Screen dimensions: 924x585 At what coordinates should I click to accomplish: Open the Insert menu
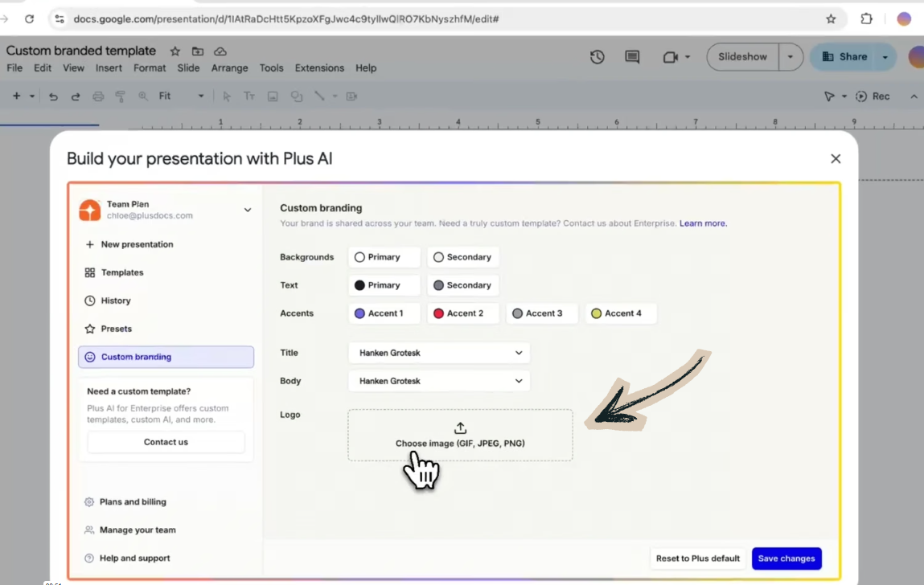tap(109, 67)
